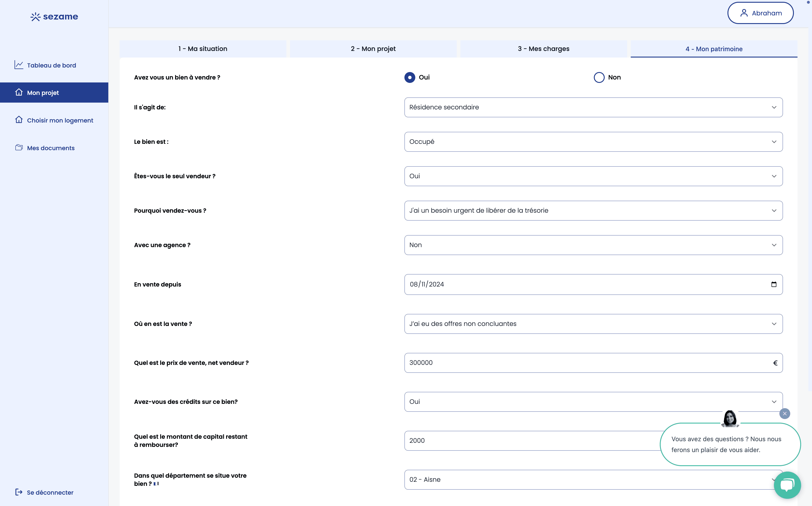Viewport: 812px width, 506px height.
Task: Click the Choisir mon logement house icon
Action: point(19,120)
